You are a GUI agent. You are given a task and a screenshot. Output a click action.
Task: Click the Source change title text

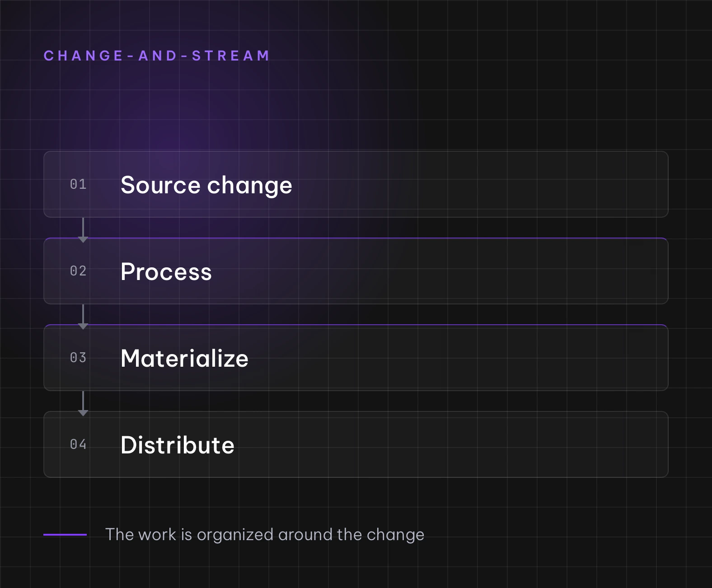point(206,185)
